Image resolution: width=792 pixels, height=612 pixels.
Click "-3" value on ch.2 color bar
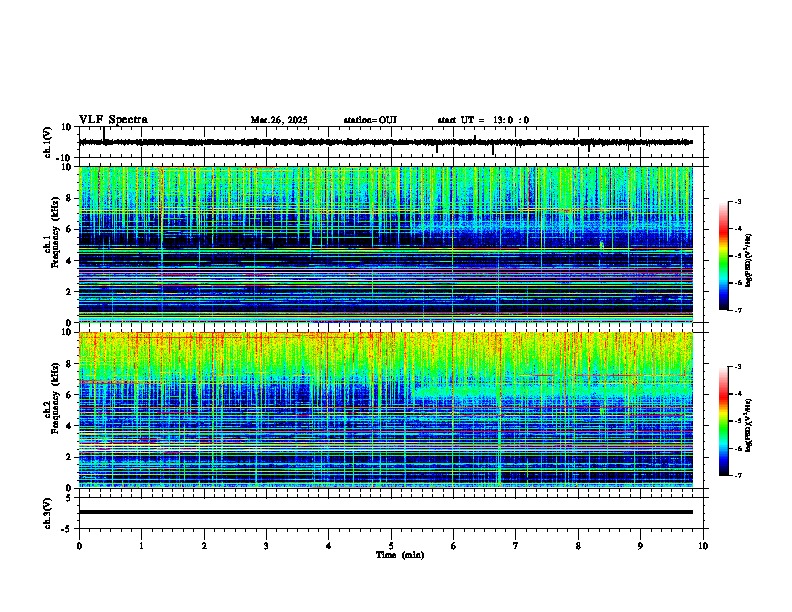(x=737, y=367)
